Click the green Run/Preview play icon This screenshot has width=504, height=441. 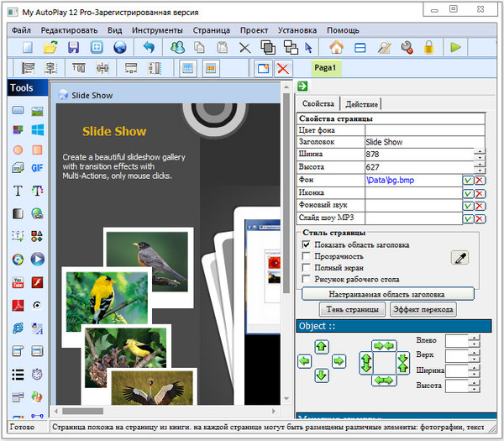pos(455,47)
